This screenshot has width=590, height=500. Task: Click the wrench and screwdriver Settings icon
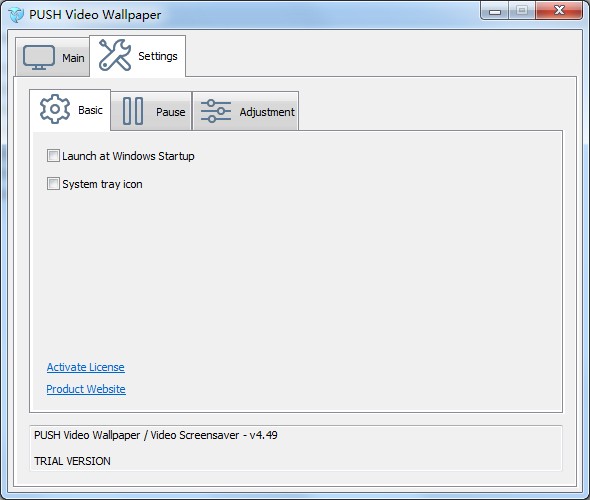[115, 55]
